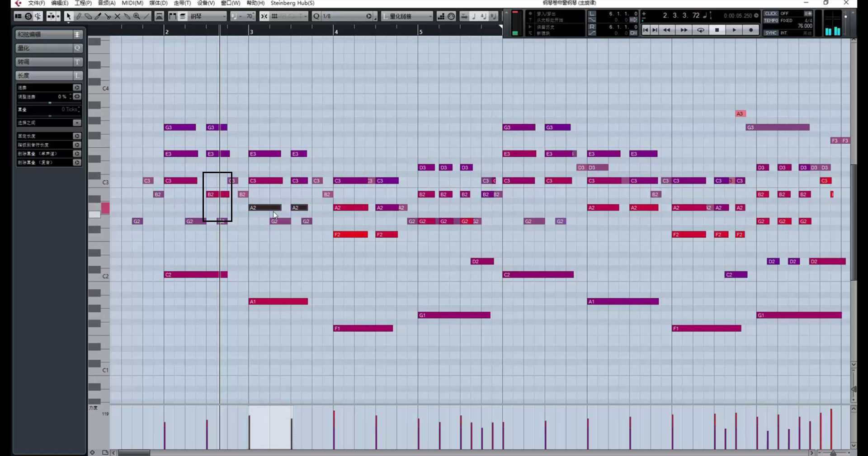The width and height of the screenshot is (868, 456).
Task: Open the Snap type grid dropdown
Action: (x=289, y=16)
